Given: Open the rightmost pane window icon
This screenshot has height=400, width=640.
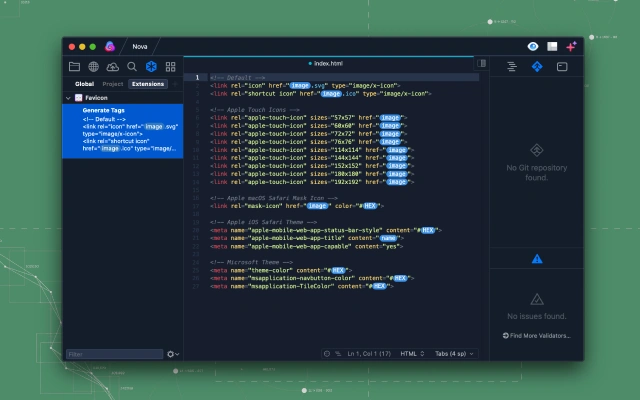Looking at the screenshot, I should click(x=562, y=67).
